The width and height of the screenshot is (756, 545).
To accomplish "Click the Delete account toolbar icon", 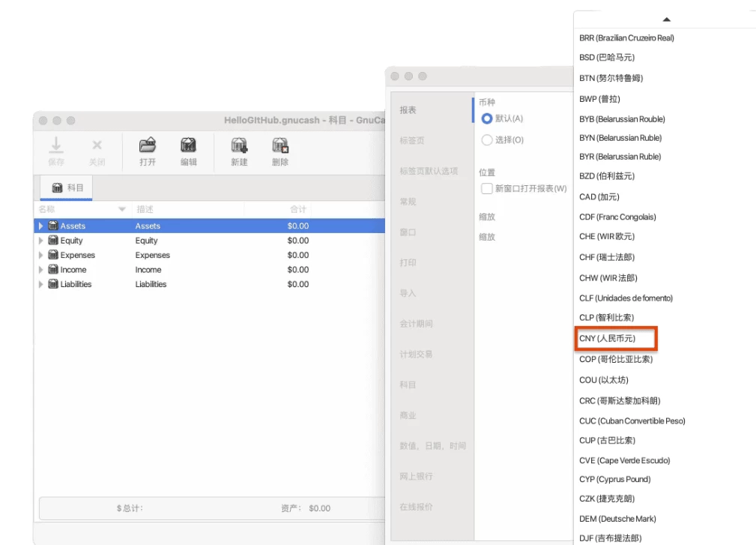I will point(280,146).
